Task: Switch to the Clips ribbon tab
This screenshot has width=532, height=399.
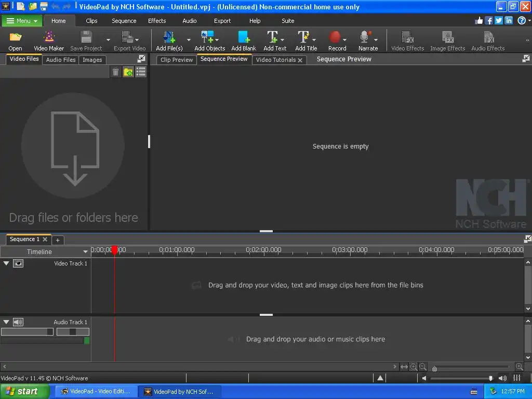Action: point(91,21)
